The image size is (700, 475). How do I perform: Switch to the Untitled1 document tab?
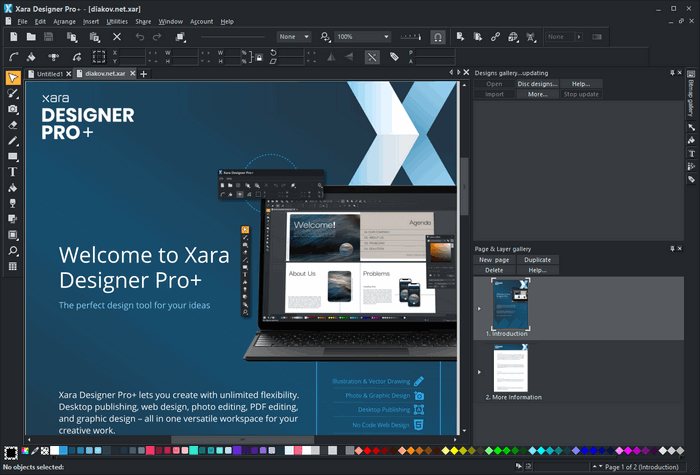coord(50,74)
